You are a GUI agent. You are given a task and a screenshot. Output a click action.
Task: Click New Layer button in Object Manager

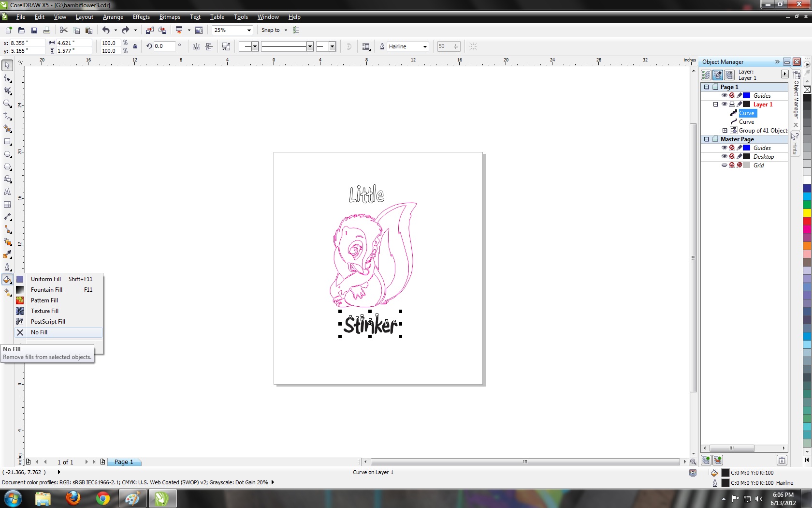tap(706, 460)
